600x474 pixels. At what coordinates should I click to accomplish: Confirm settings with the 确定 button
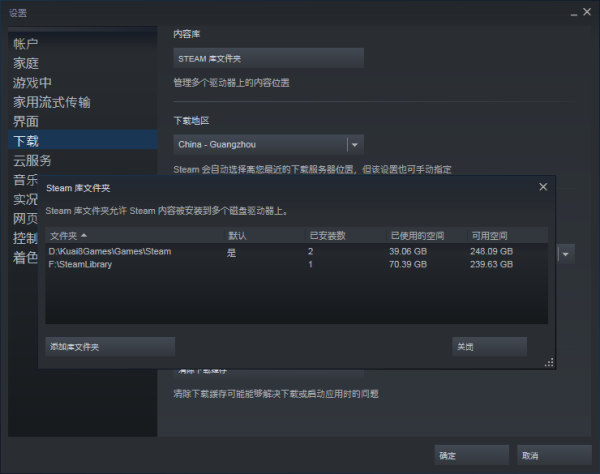click(471, 455)
